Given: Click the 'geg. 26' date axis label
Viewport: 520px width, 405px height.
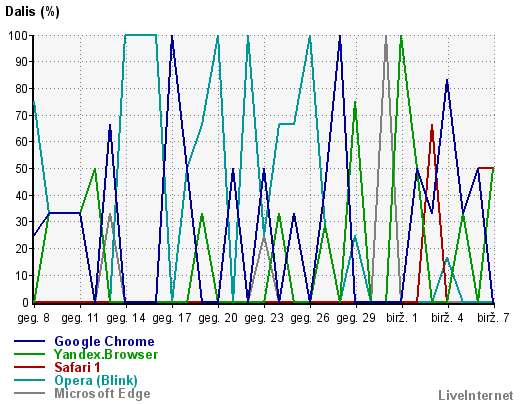Looking at the screenshot, I should coord(310,318).
